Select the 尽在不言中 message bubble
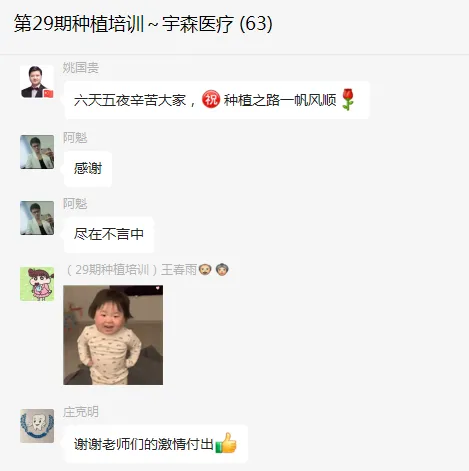This screenshot has width=469, height=471. coord(109,234)
